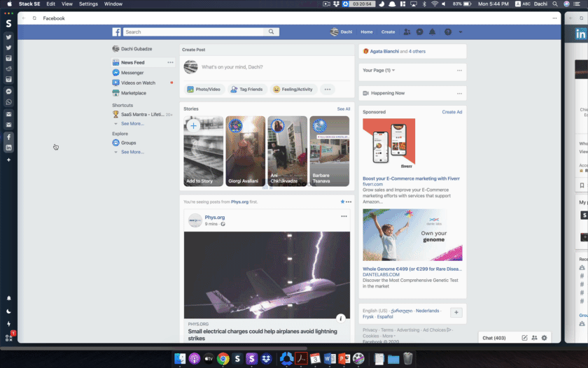This screenshot has width=588, height=368.
Task: Open the View menu
Action: (x=67, y=3)
